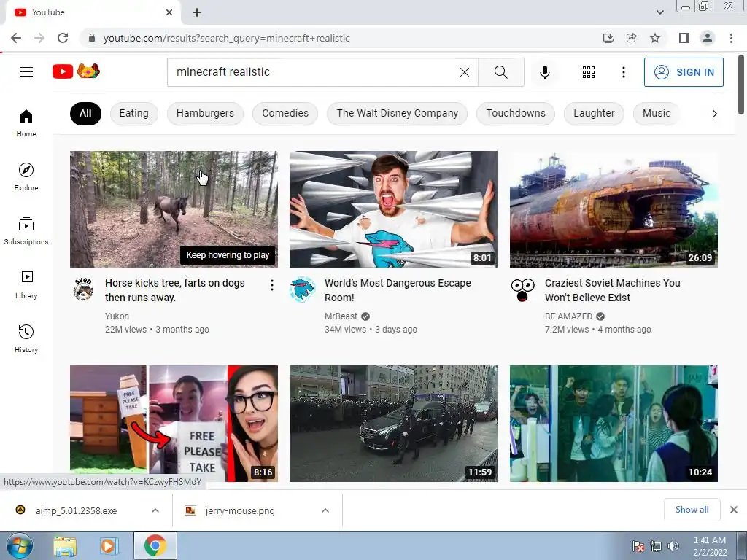747x560 pixels.
Task: Open the YouTube apps grid
Action: pyautogui.click(x=589, y=72)
